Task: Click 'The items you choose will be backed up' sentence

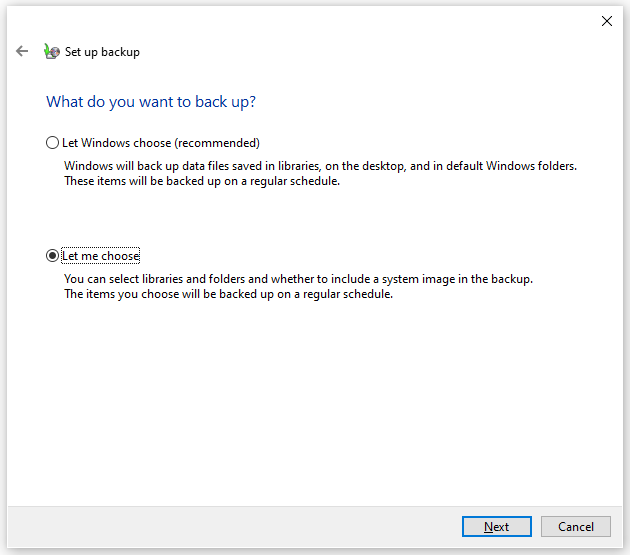Action: click(x=228, y=294)
